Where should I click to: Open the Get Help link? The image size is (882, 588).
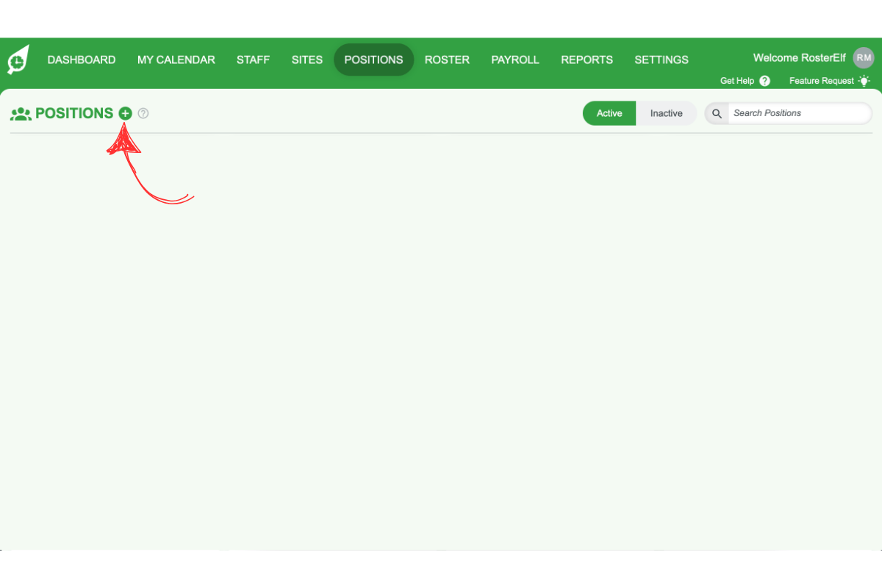[x=737, y=81]
